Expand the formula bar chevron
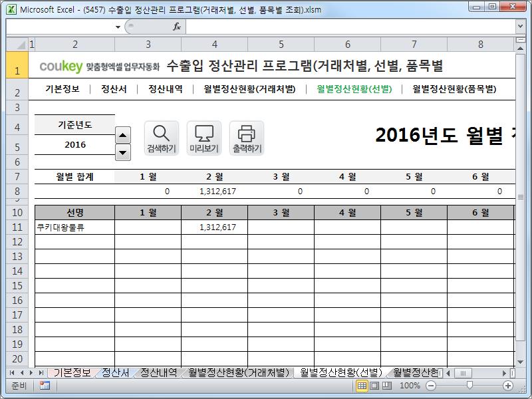This screenshot has height=399, width=532. pos(521,26)
